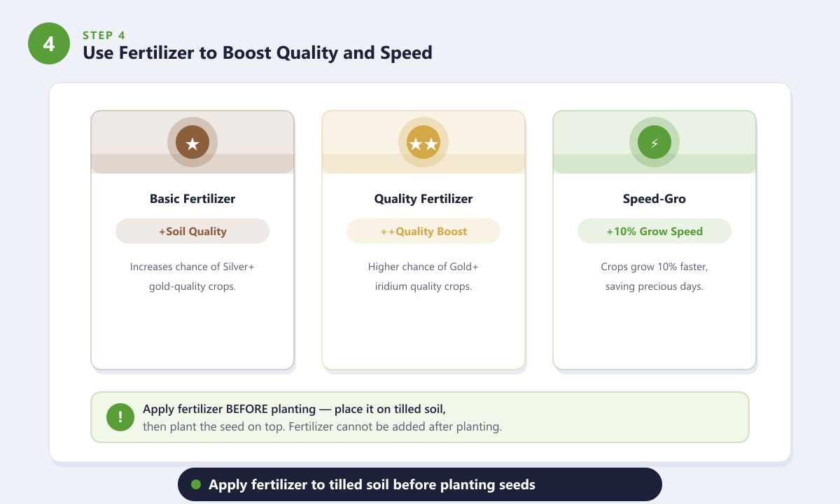Click the green dot in the bottom caption

(x=196, y=484)
